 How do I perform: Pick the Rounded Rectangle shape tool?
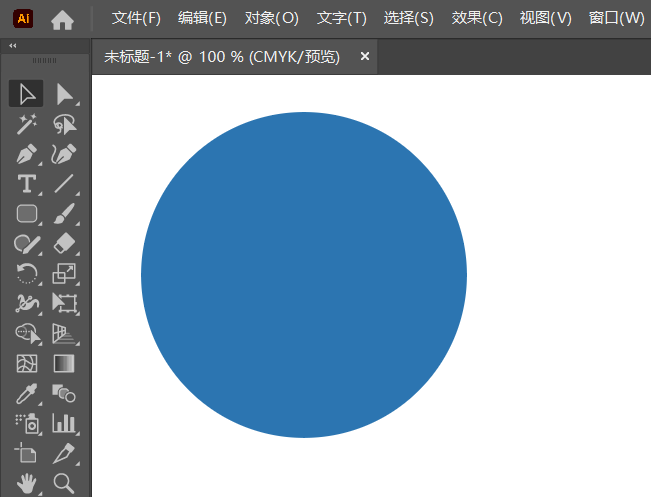coord(26,214)
